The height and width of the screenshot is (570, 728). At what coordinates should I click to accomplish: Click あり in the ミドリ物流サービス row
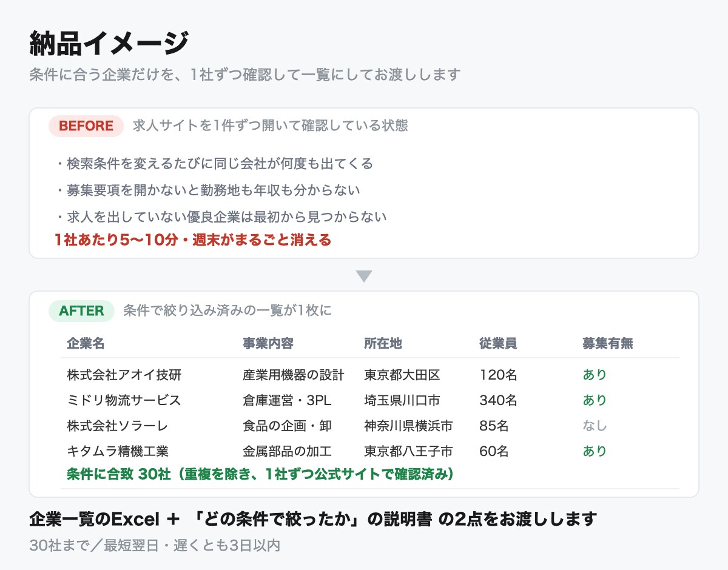click(x=595, y=400)
